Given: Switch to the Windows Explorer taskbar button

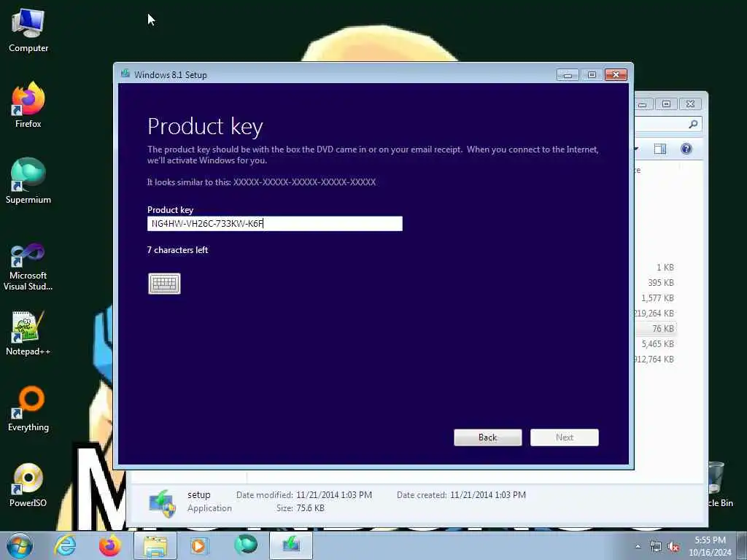Looking at the screenshot, I should tap(155, 545).
